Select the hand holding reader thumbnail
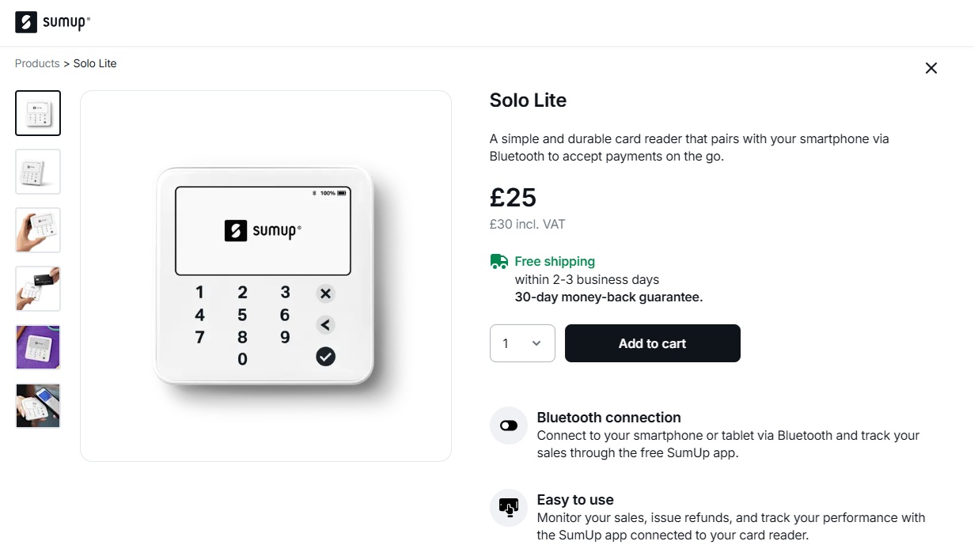Image resolution: width=974 pixels, height=560 pixels. (37, 230)
